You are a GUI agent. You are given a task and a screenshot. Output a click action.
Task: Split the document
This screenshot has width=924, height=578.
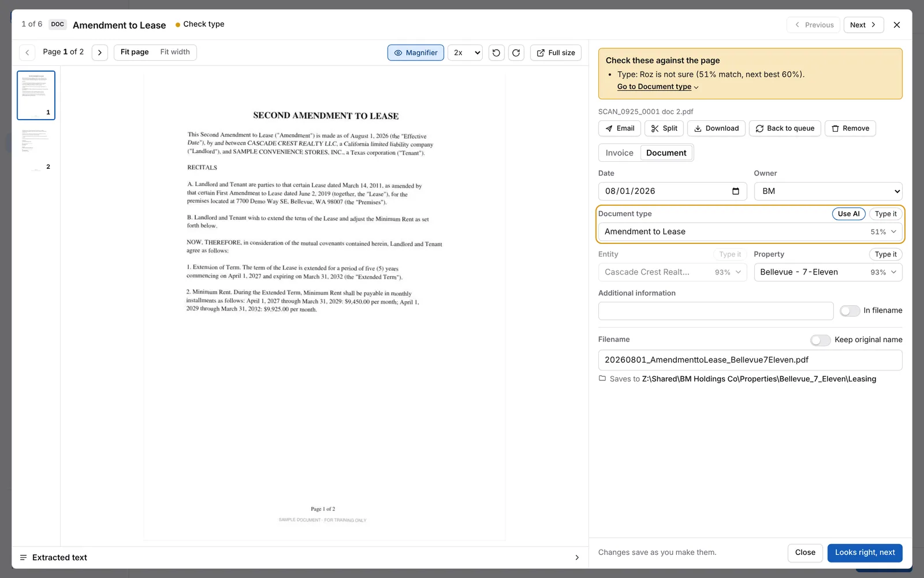[x=664, y=128]
